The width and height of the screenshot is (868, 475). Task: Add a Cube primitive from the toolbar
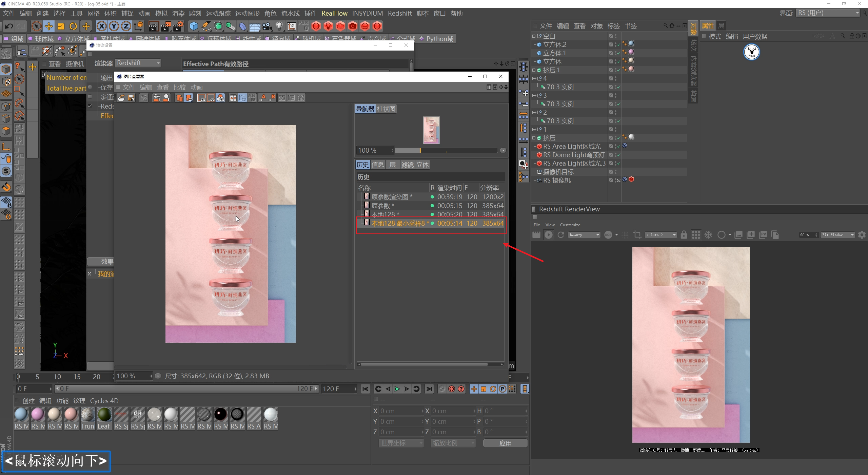194,26
